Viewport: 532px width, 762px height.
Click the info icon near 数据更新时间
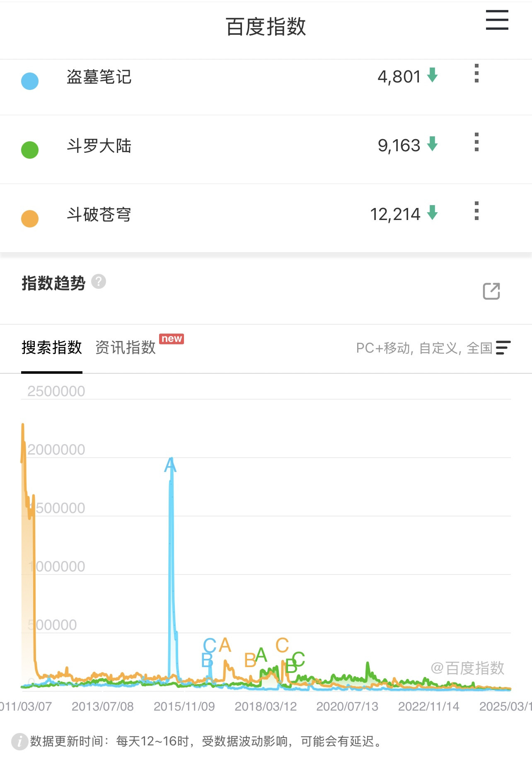[x=19, y=742]
